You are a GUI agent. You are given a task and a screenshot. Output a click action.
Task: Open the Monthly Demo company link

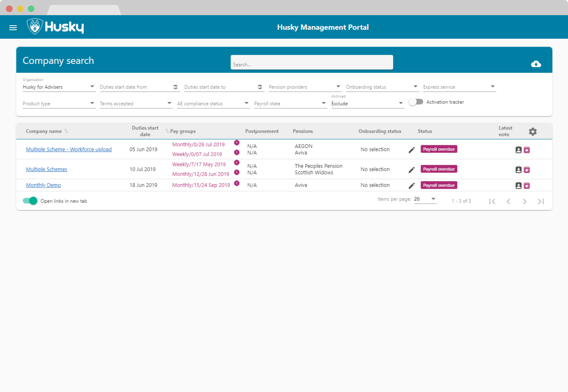click(43, 185)
